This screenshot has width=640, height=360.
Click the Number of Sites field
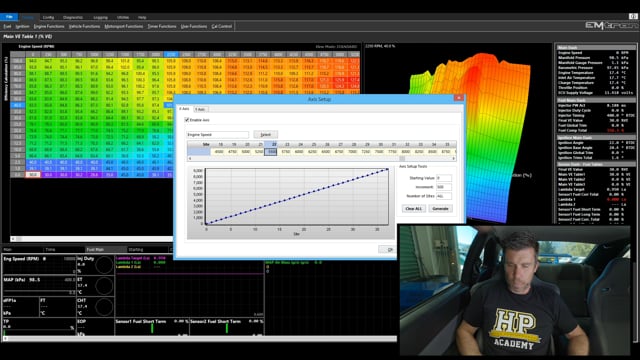coord(444,196)
